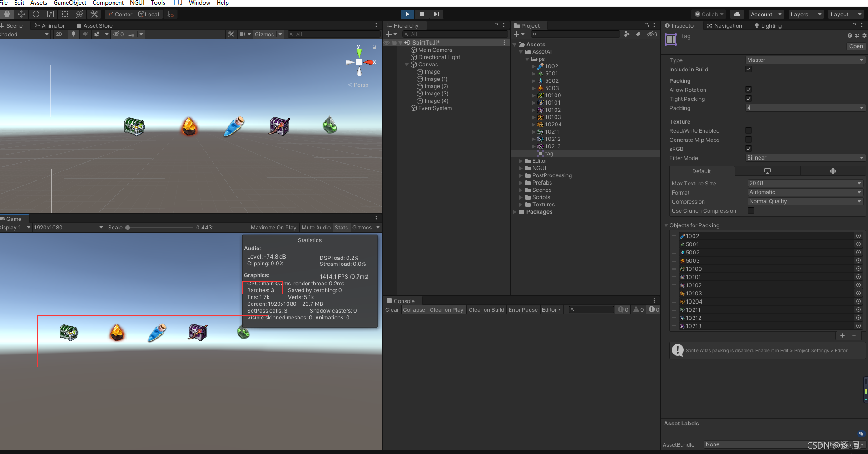This screenshot has height=454, width=868.
Task: Select the Scale tool in toolbar
Action: point(50,14)
